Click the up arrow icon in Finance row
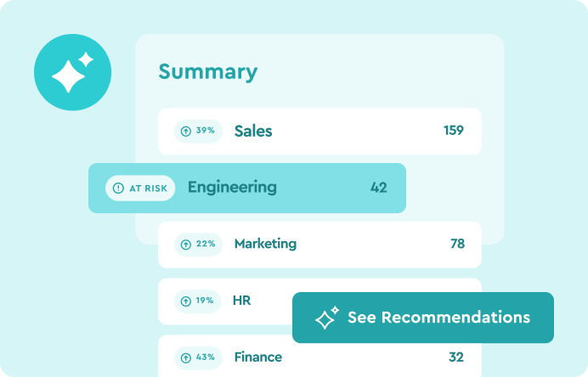 pyautogui.click(x=186, y=357)
